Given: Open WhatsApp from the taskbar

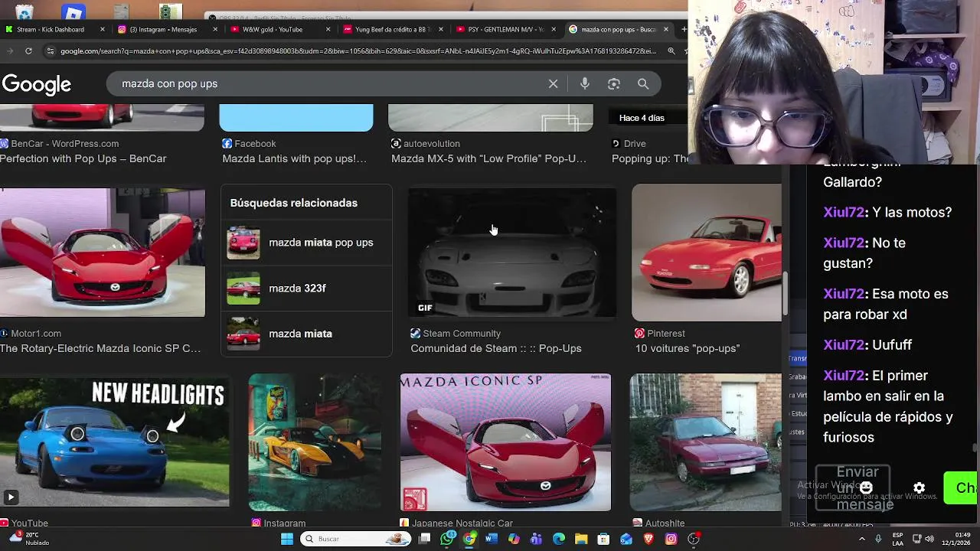Looking at the screenshot, I should 448,539.
